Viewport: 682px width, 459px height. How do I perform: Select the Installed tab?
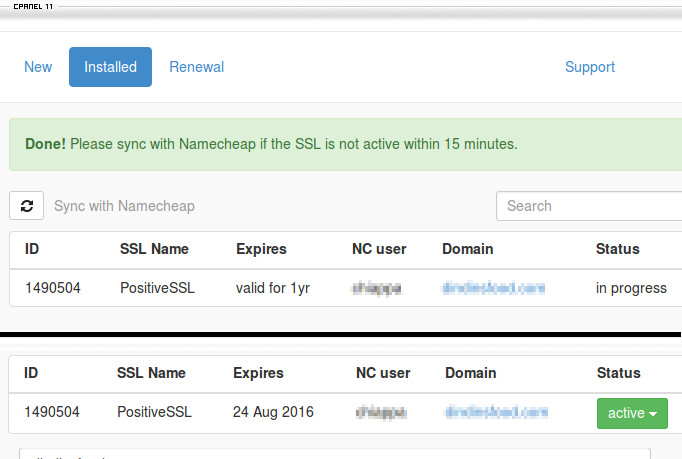click(110, 67)
